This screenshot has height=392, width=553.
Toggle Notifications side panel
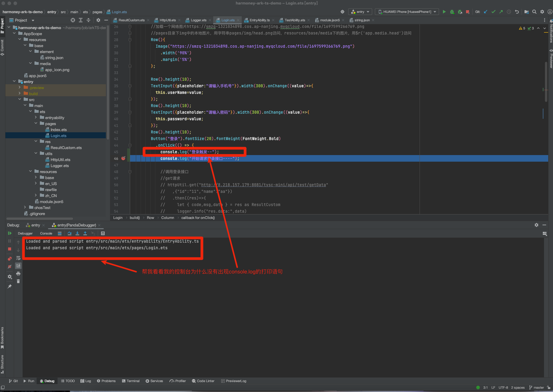551,31
